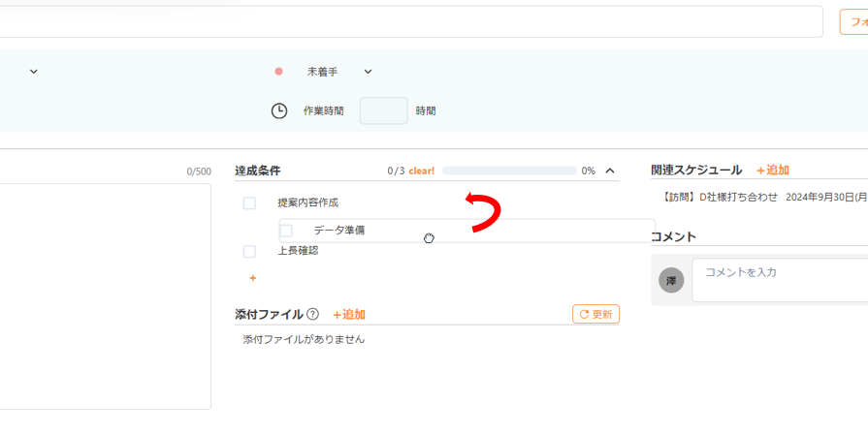Collapse the 達成条件 section with the chevron

click(x=610, y=170)
